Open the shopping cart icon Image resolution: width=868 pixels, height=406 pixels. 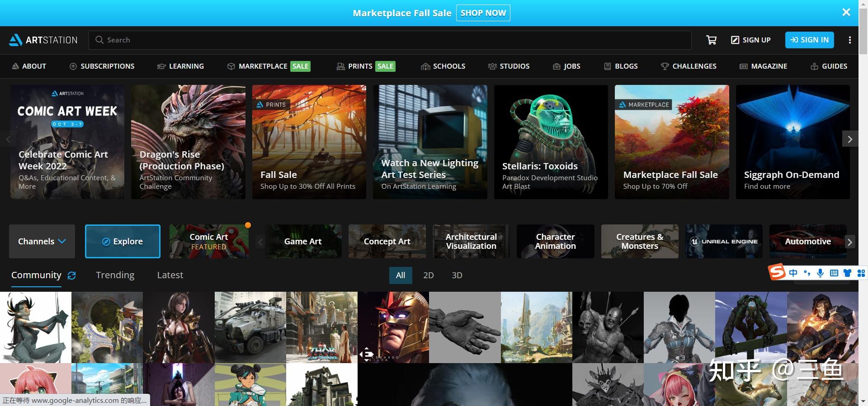pos(711,40)
